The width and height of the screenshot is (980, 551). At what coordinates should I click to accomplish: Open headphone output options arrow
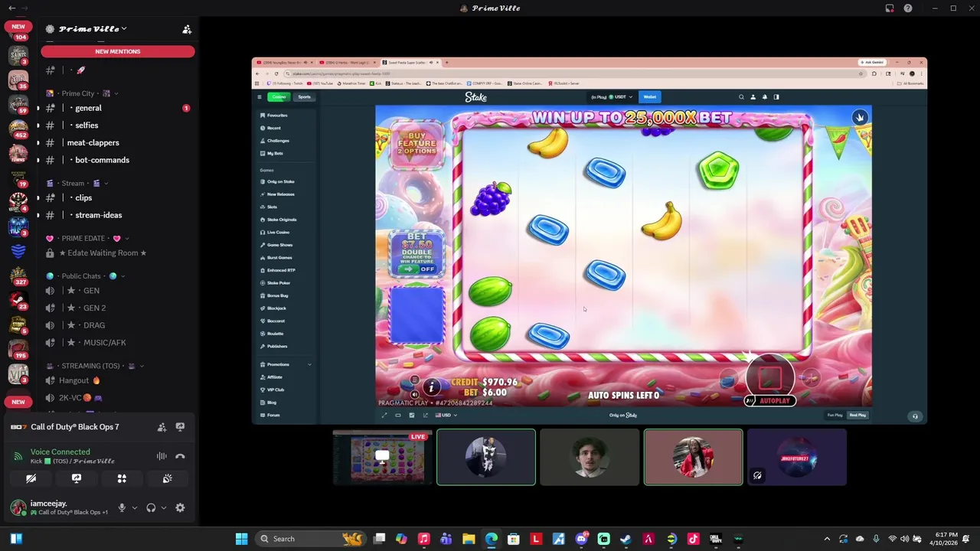(163, 507)
